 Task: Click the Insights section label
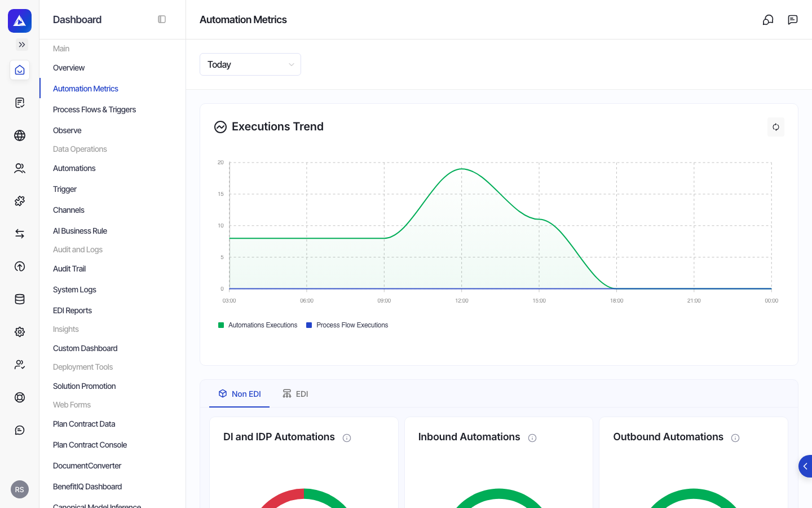[x=66, y=329]
